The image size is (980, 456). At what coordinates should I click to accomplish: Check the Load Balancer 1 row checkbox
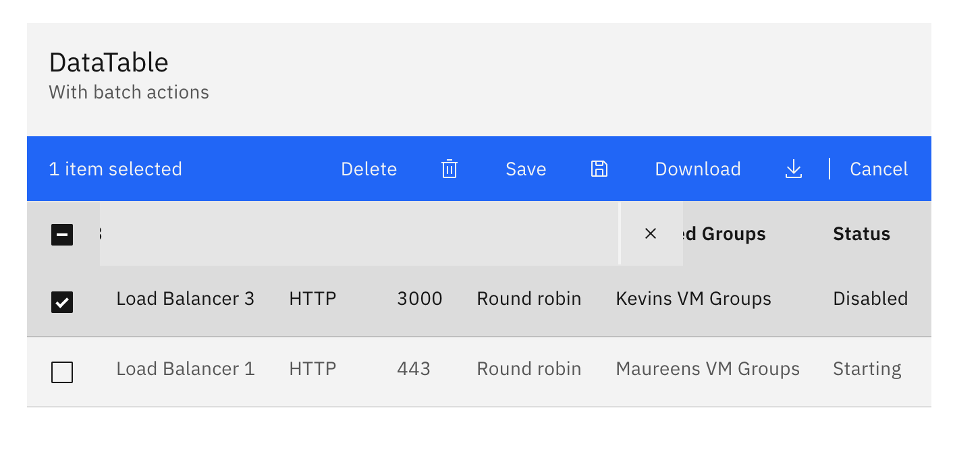tap(61, 372)
